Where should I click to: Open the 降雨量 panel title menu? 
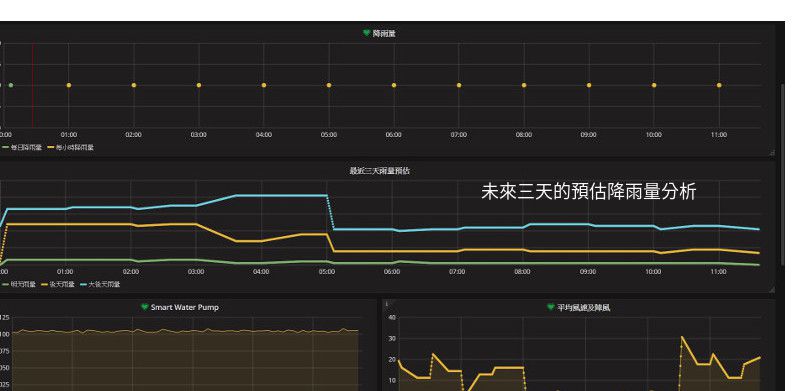384,33
